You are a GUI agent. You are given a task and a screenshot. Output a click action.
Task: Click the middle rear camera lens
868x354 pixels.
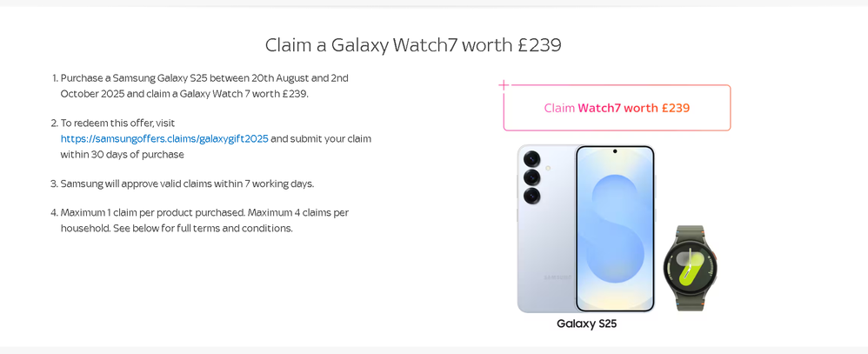coord(531,177)
